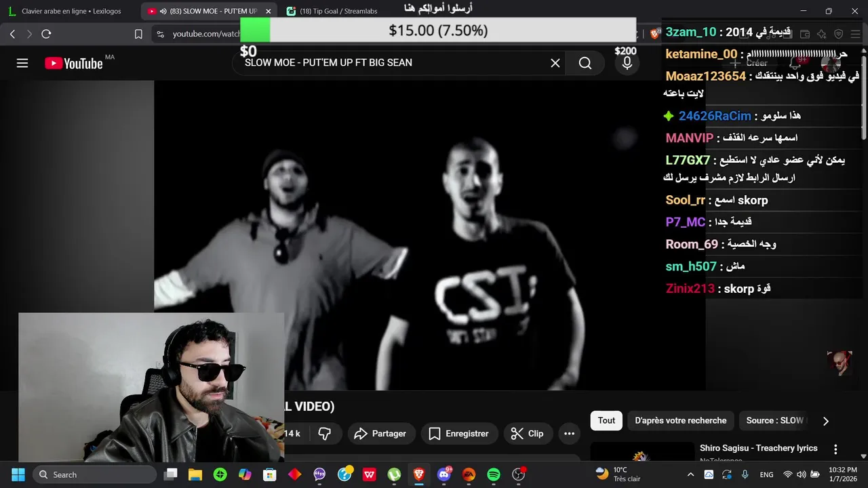Open the YouTube hamburger guide menu
The width and height of the screenshot is (868, 488).
(x=22, y=63)
